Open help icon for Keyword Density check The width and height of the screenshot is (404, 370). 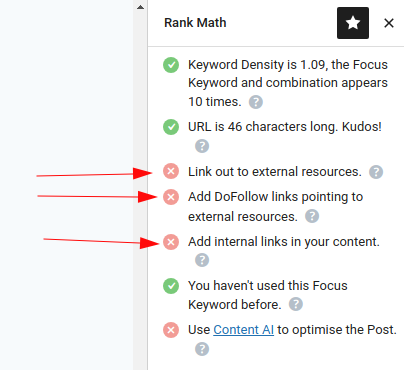tap(256, 102)
